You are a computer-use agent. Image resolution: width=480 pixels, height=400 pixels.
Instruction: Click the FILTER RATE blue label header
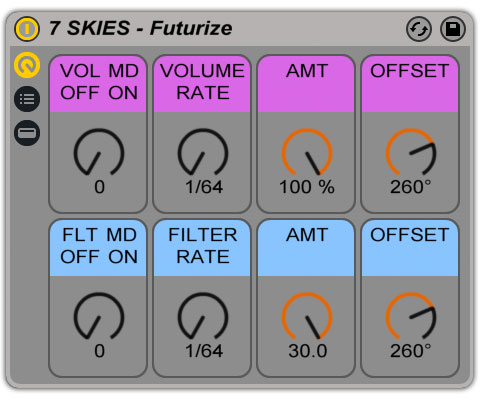[x=202, y=248]
